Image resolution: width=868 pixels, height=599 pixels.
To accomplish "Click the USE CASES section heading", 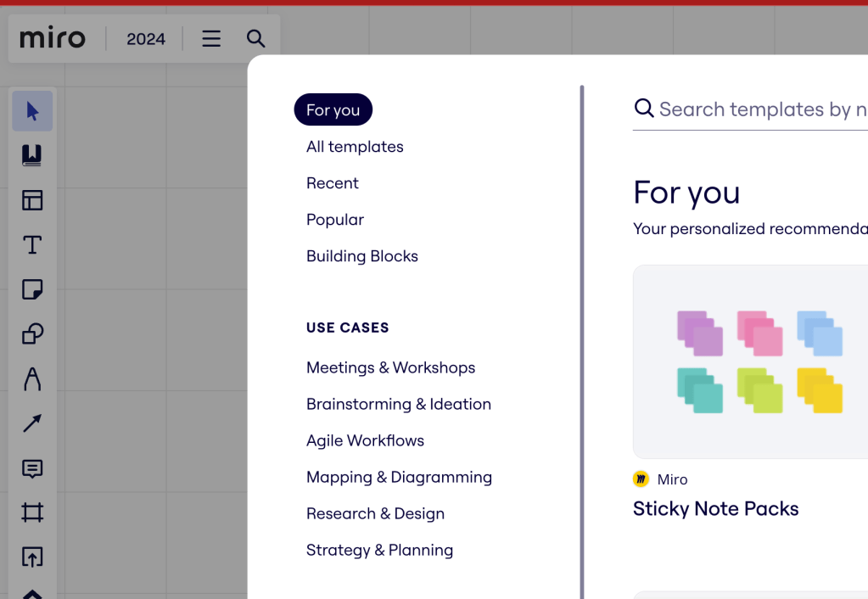I will coord(348,327).
